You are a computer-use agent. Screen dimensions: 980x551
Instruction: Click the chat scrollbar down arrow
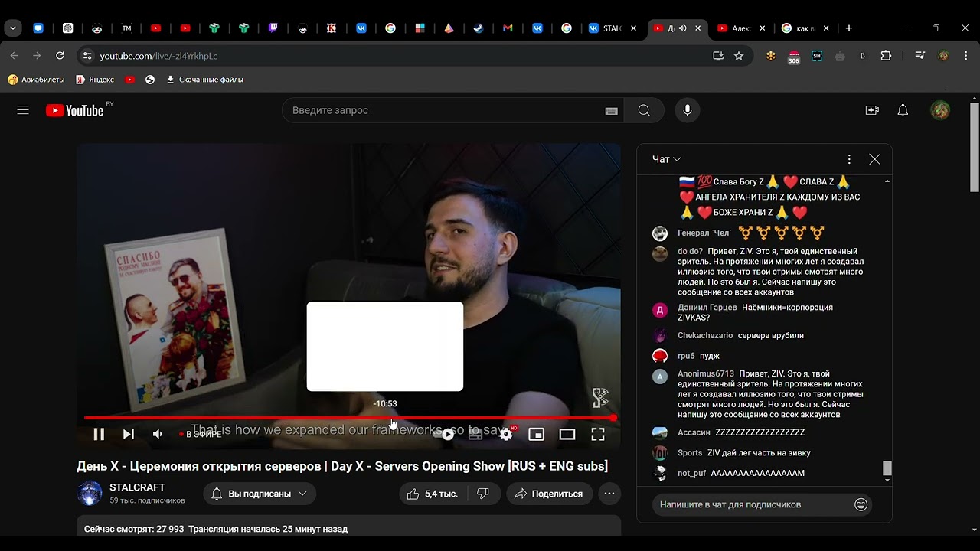tap(887, 480)
